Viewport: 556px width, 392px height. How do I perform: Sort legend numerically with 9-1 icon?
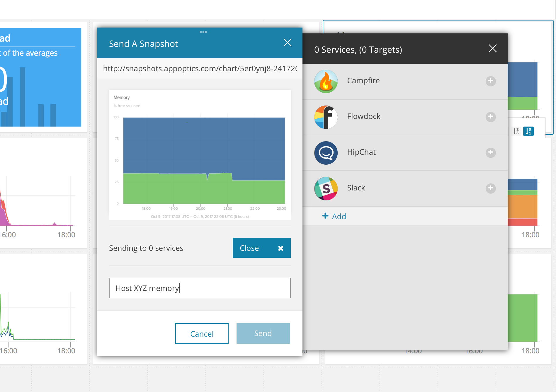(x=528, y=131)
